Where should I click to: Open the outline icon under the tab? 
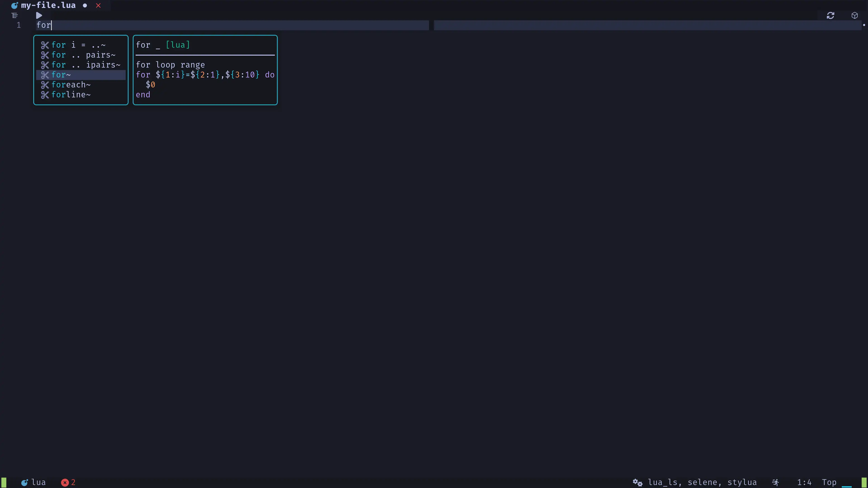14,16
